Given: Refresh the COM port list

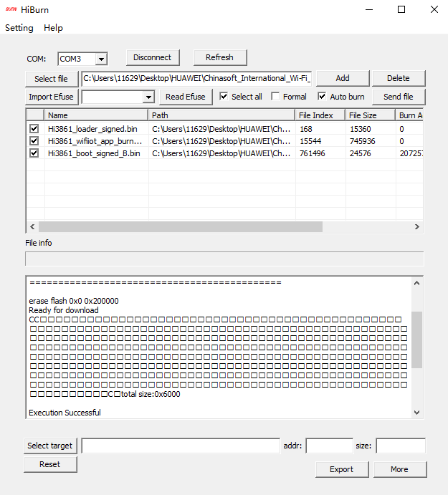Looking at the screenshot, I should click(220, 57).
